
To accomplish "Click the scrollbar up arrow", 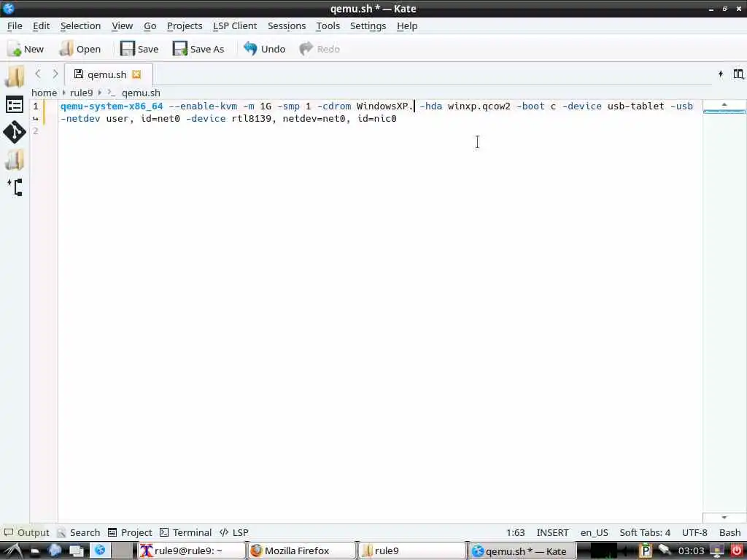I will (x=724, y=104).
